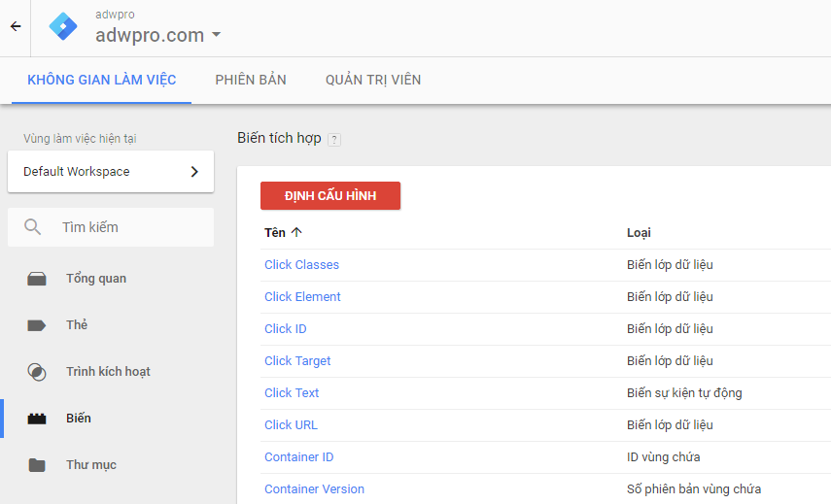Click the back arrow icon

click(15, 27)
